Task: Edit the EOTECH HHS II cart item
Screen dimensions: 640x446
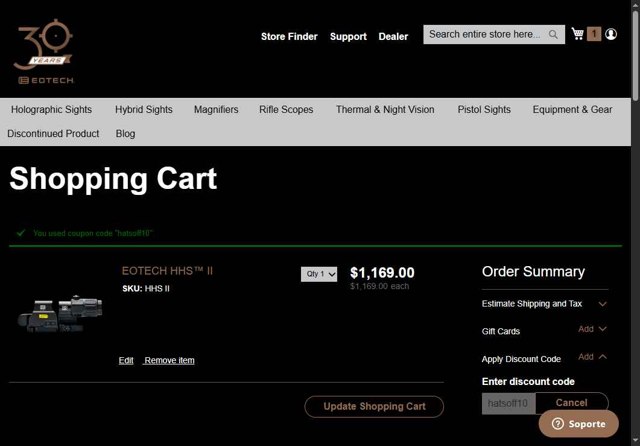Action: [126, 360]
